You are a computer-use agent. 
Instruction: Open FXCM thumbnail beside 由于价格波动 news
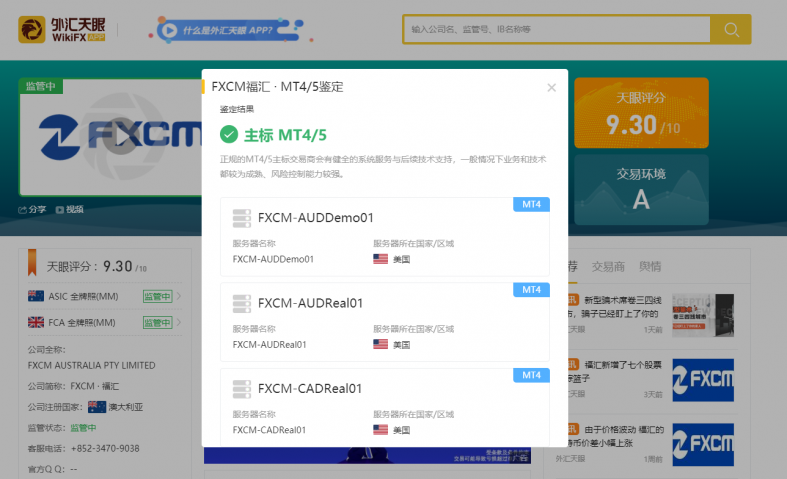[703, 444]
